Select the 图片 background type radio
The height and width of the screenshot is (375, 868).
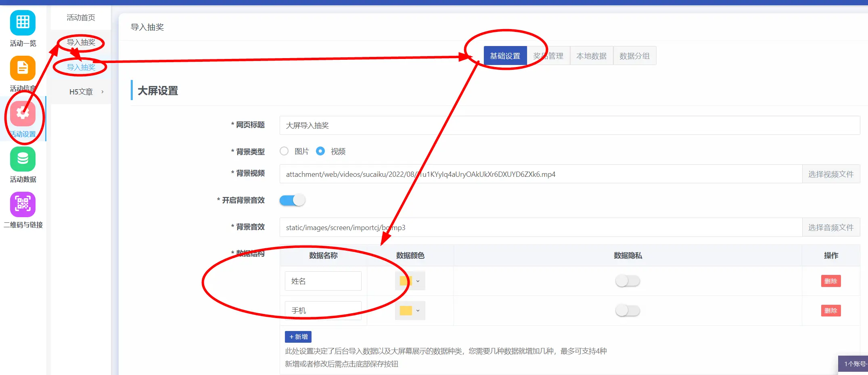coord(284,151)
